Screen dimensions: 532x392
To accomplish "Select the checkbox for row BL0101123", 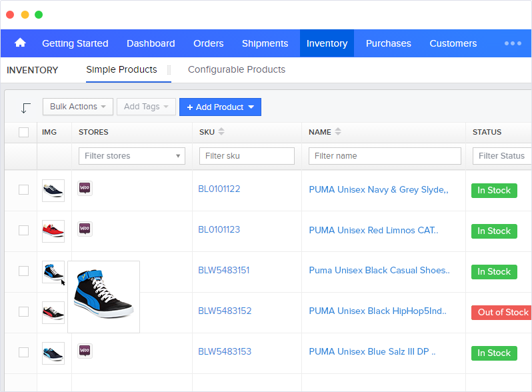I will click(x=24, y=231).
